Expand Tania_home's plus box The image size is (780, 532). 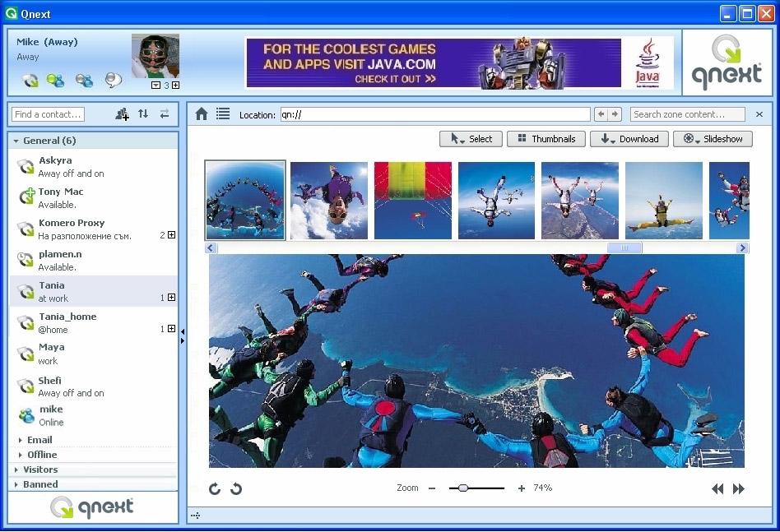[x=172, y=329]
